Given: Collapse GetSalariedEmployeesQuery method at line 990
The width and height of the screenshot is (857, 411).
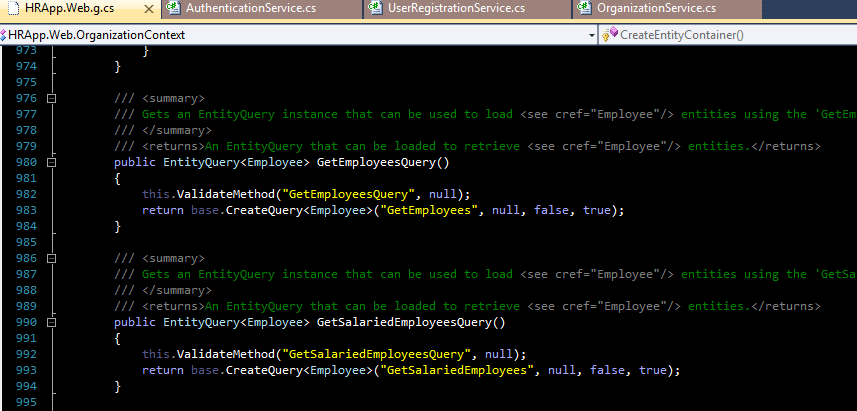Looking at the screenshot, I should [51, 323].
